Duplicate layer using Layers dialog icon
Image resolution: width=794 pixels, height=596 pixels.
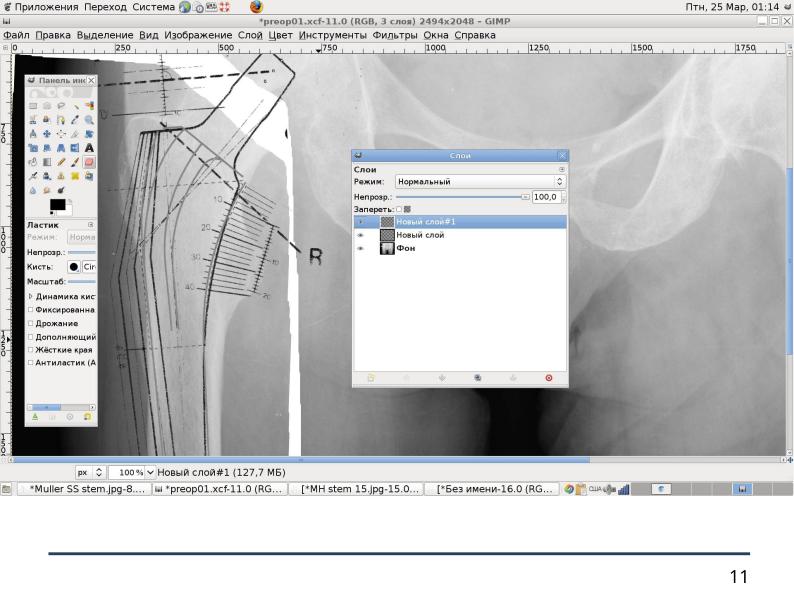point(478,378)
